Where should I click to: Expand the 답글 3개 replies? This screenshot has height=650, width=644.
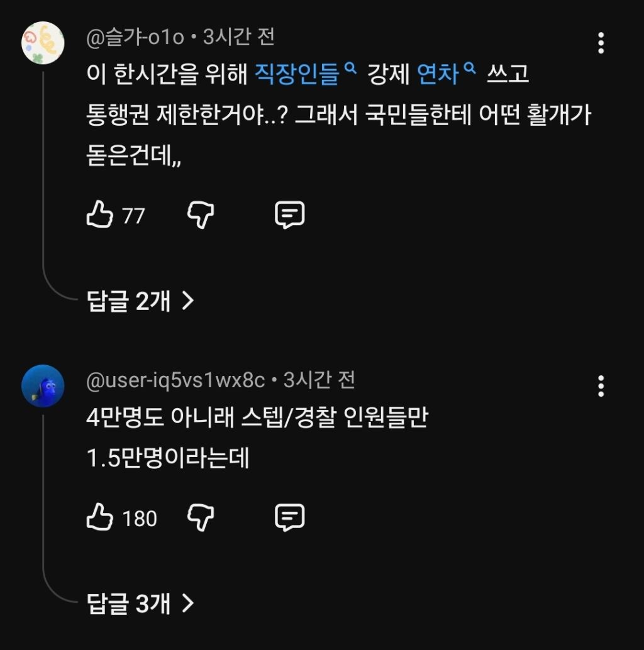click(x=140, y=604)
